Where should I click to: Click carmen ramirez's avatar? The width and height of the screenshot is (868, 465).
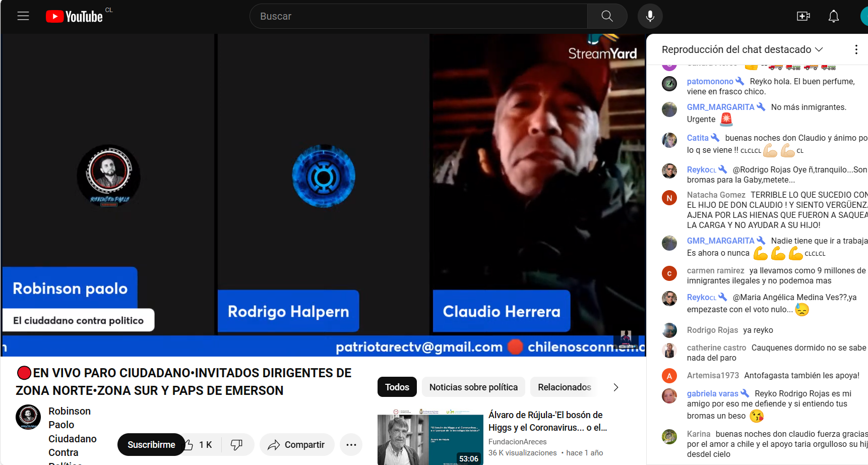click(669, 273)
